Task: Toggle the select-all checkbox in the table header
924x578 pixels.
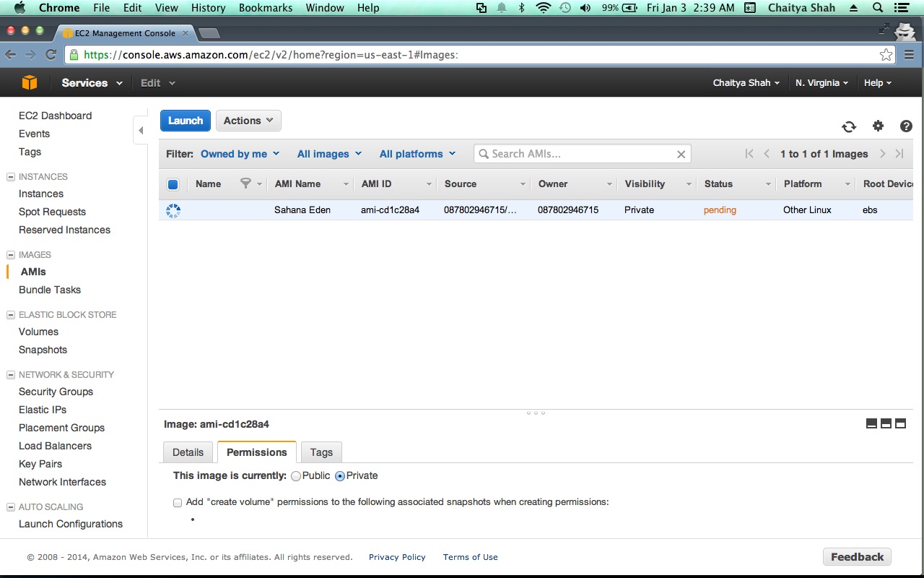Action: [x=173, y=184]
